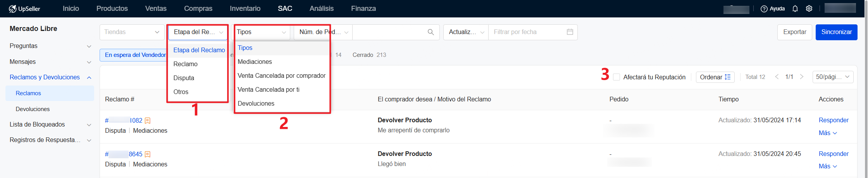Click Total 12 count label

(755, 77)
